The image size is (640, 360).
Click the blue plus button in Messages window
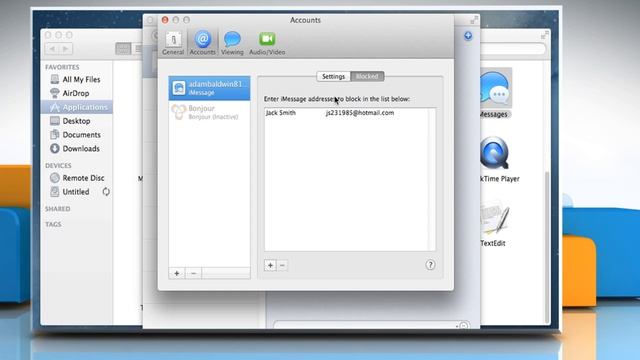(468, 36)
